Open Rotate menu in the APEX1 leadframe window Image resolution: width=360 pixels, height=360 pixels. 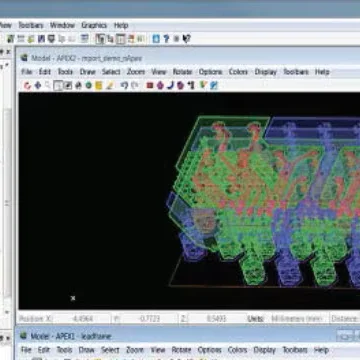[181, 350]
